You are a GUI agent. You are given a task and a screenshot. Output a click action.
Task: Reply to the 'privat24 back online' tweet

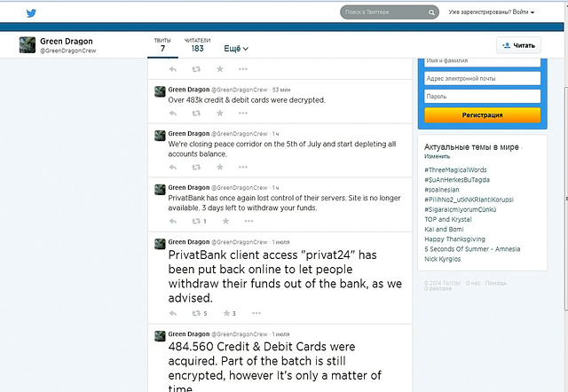coord(173,313)
